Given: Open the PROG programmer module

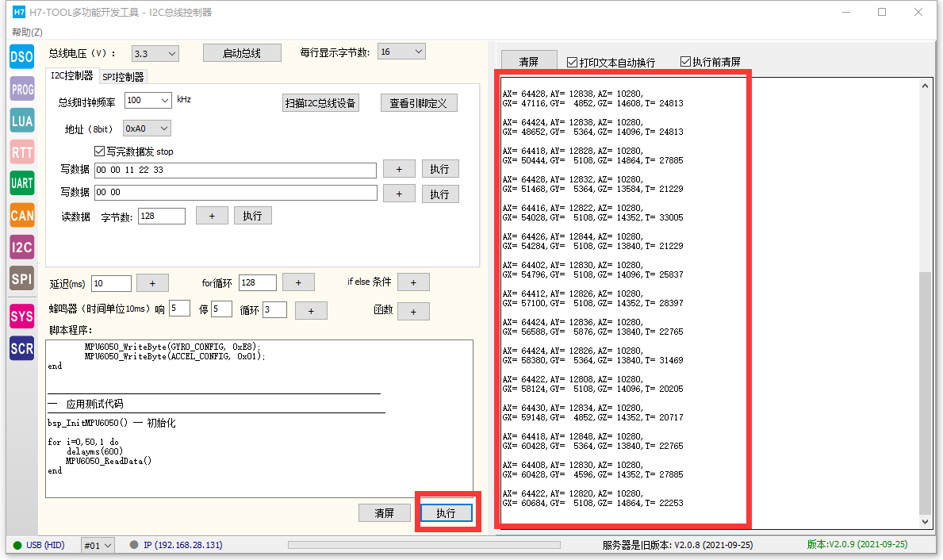Looking at the screenshot, I should coord(21,89).
